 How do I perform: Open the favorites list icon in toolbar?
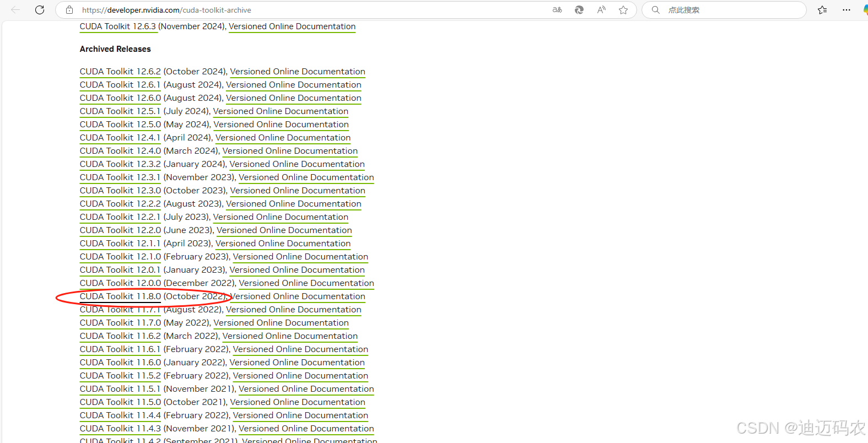pyautogui.click(x=822, y=10)
